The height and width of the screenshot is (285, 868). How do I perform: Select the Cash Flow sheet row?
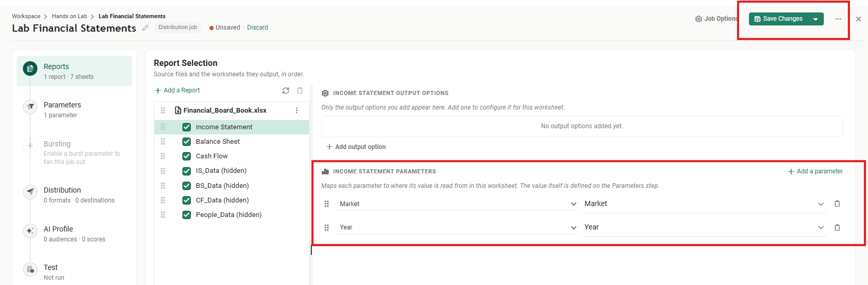[x=232, y=156]
